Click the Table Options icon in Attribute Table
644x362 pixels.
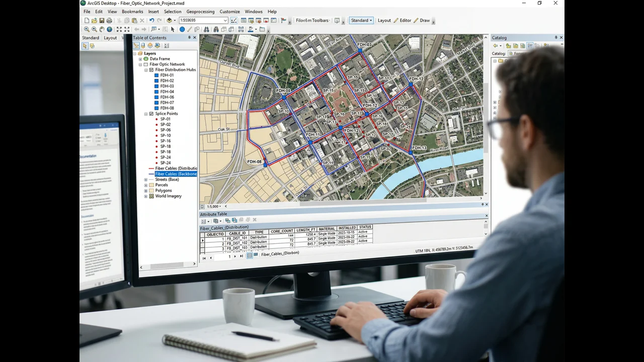203,221
